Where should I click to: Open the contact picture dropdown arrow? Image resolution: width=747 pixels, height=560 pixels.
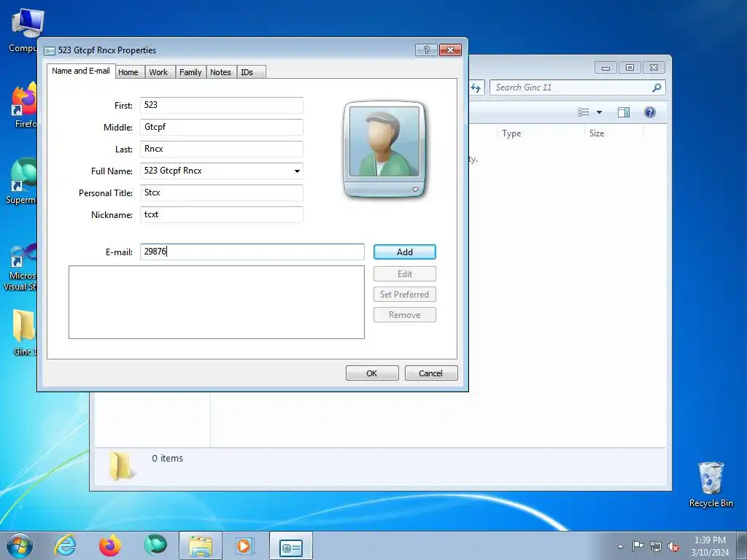pyautogui.click(x=415, y=190)
